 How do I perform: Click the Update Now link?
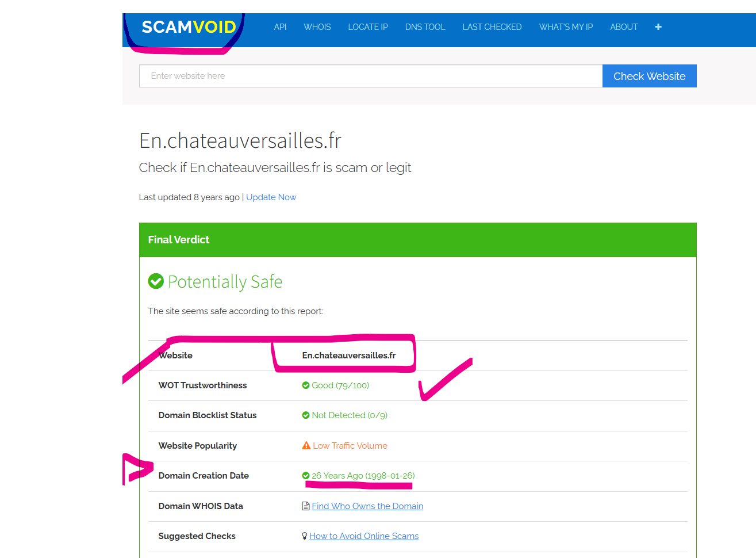pyautogui.click(x=271, y=197)
